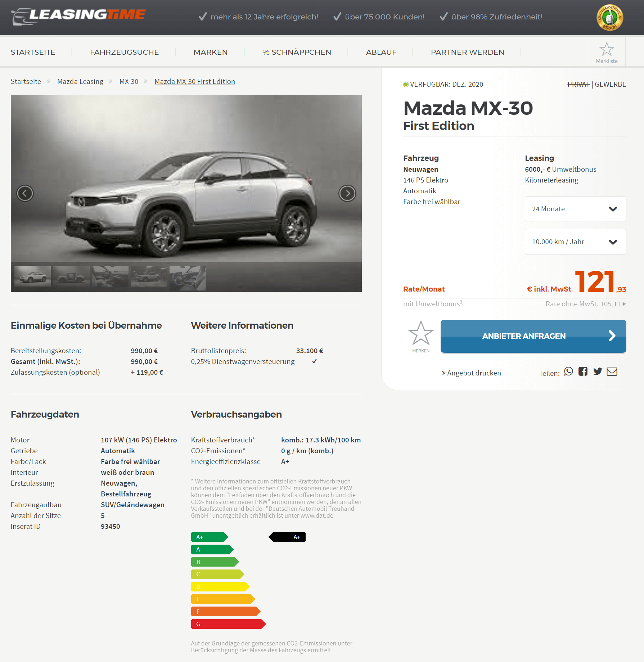Click Startseite breadcrumb link
Screen dimensions: 644x662
(26, 81)
